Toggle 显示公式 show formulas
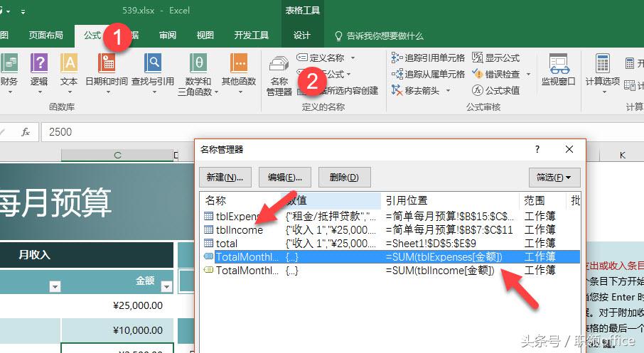Viewport: 644px width, 353px height. 495,58
